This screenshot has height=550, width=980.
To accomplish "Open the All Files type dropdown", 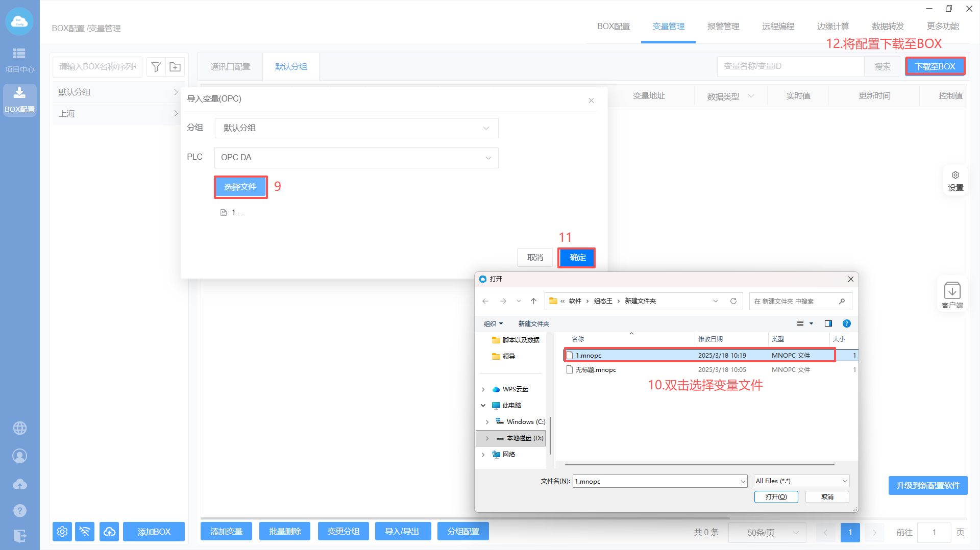I will tap(801, 481).
